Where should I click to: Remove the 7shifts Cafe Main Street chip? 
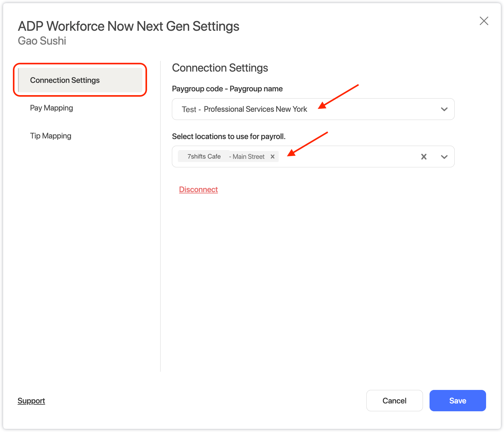coord(273,156)
